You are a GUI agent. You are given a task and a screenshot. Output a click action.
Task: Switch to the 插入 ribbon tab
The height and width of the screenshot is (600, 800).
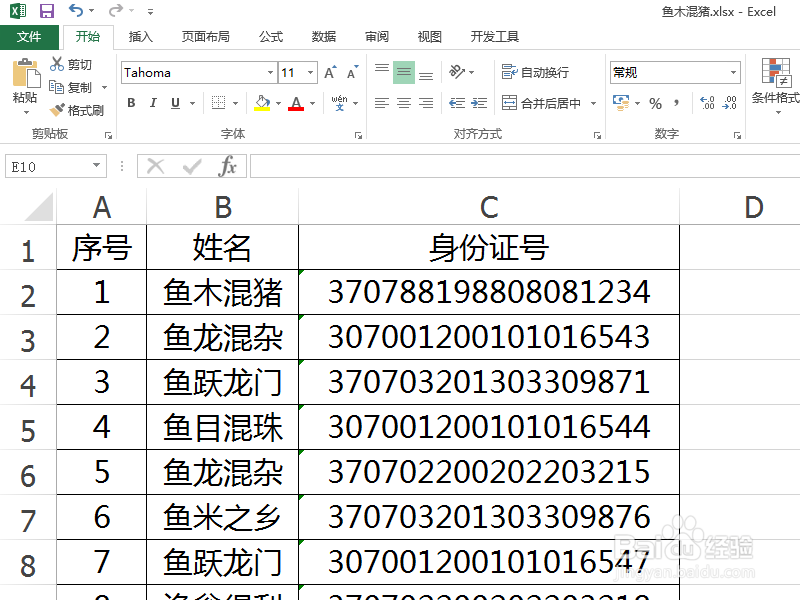[x=140, y=37]
